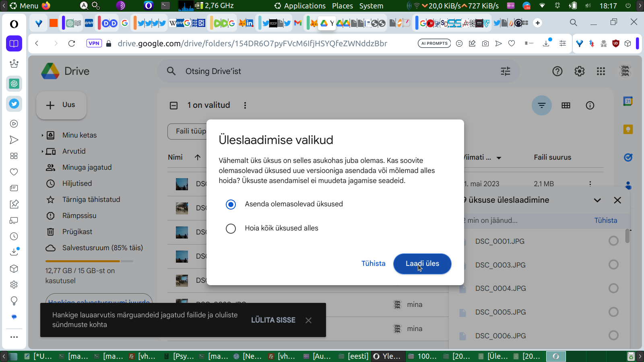Open the Places system menu
The image size is (644, 362).
pos(343,6)
